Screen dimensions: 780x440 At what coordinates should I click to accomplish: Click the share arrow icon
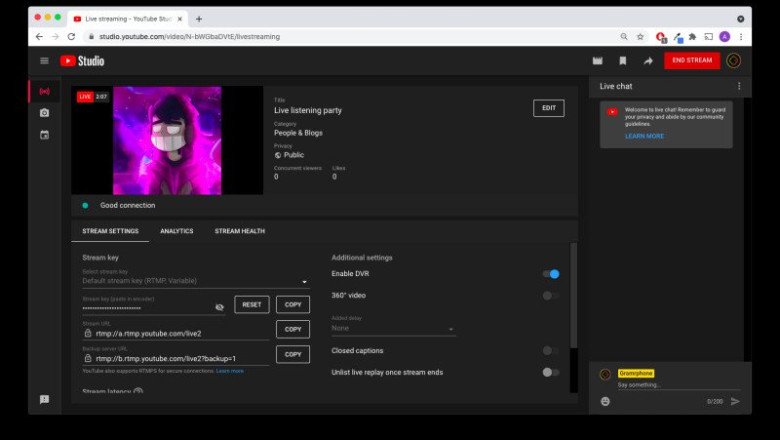pyautogui.click(x=648, y=61)
